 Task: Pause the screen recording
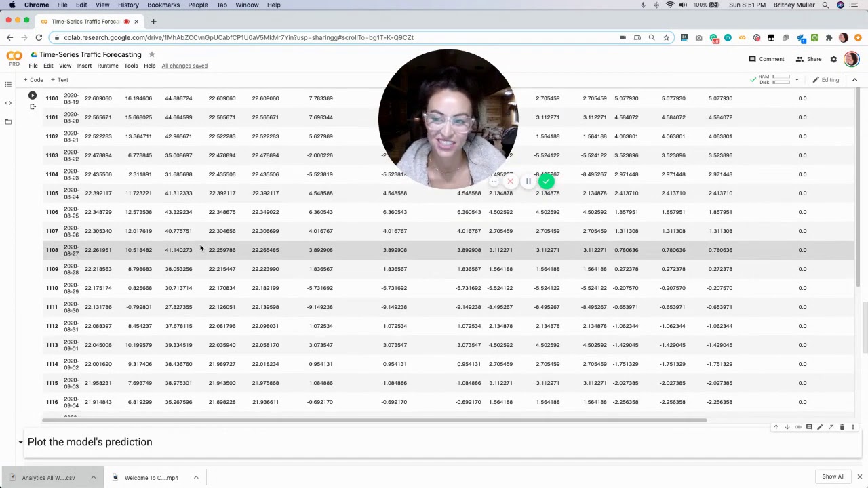528,182
